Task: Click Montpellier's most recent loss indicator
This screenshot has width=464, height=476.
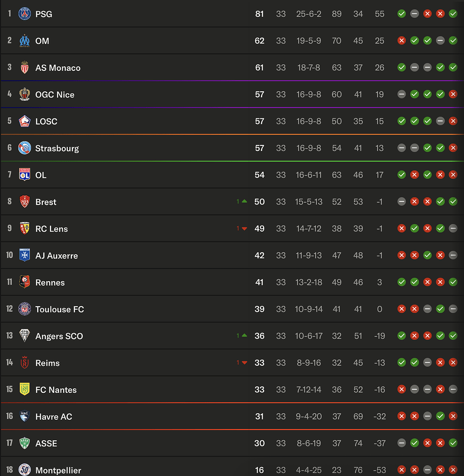Action: pyautogui.click(x=453, y=470)
